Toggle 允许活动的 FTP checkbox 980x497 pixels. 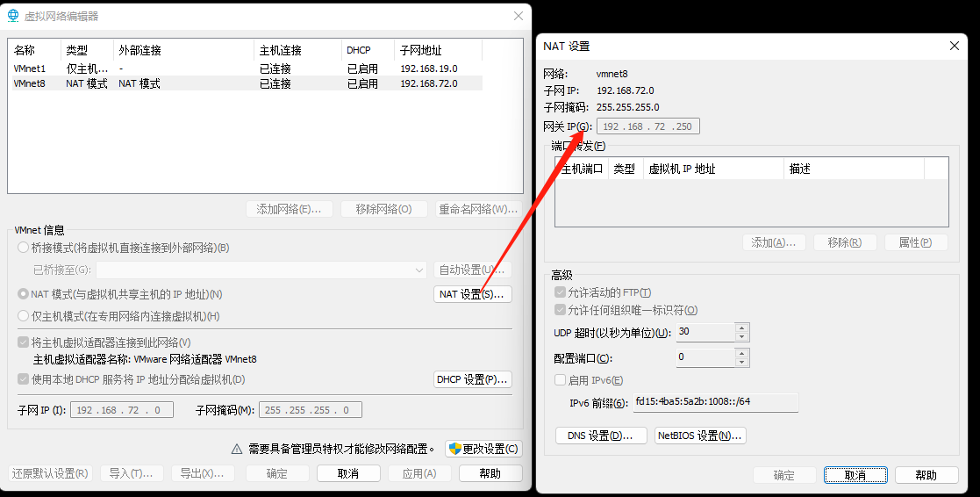(x=561, y=292)
